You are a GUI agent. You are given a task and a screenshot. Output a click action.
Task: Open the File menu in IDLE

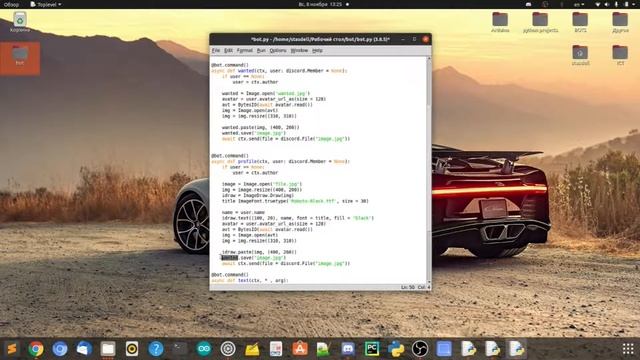(216, 51)
